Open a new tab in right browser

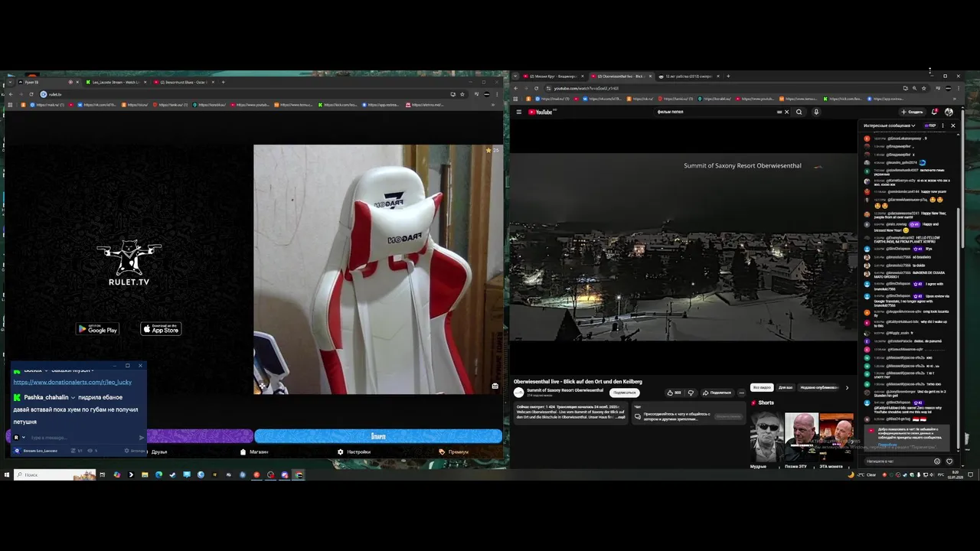click(728, 76)
